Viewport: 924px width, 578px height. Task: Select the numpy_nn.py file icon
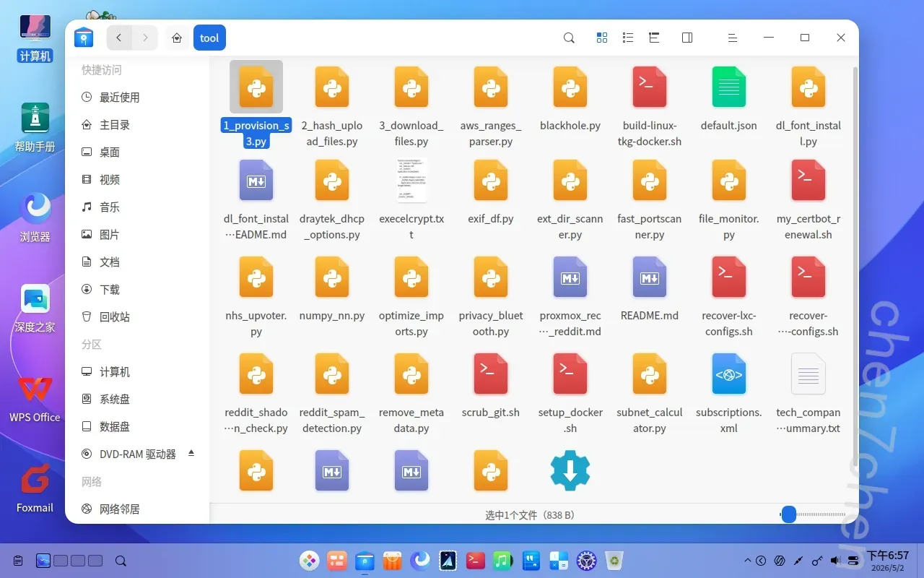(332, 277)
